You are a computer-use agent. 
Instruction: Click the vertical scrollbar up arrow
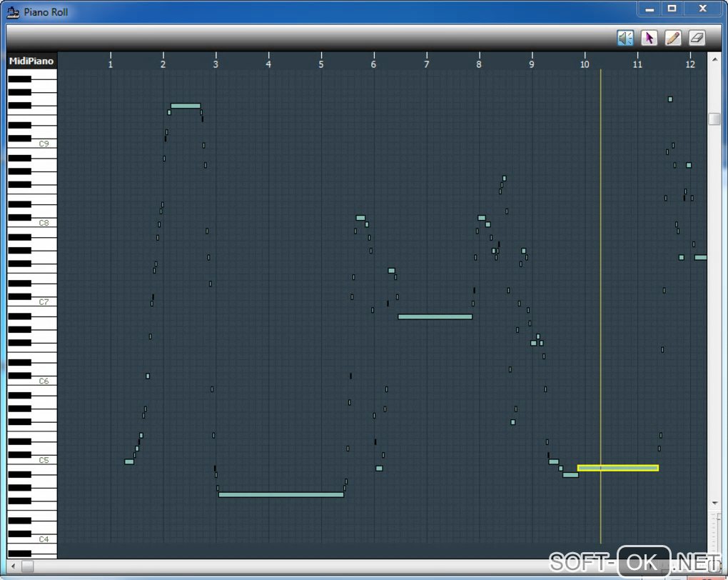(x=714, y=59)
